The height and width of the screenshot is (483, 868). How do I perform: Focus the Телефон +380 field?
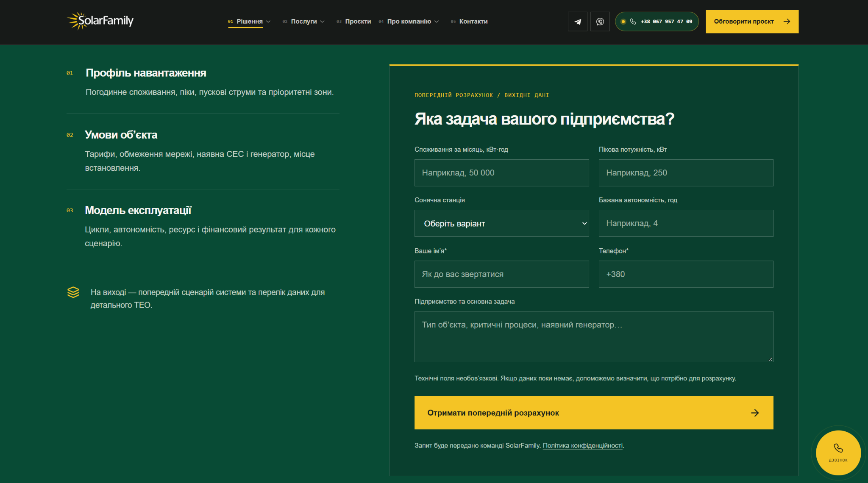[x=686, y=274]
